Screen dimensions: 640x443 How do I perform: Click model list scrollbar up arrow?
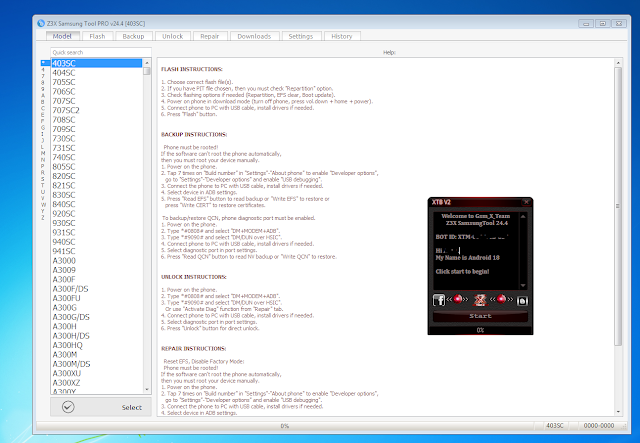pyautogui.click(x=147, y=62)
